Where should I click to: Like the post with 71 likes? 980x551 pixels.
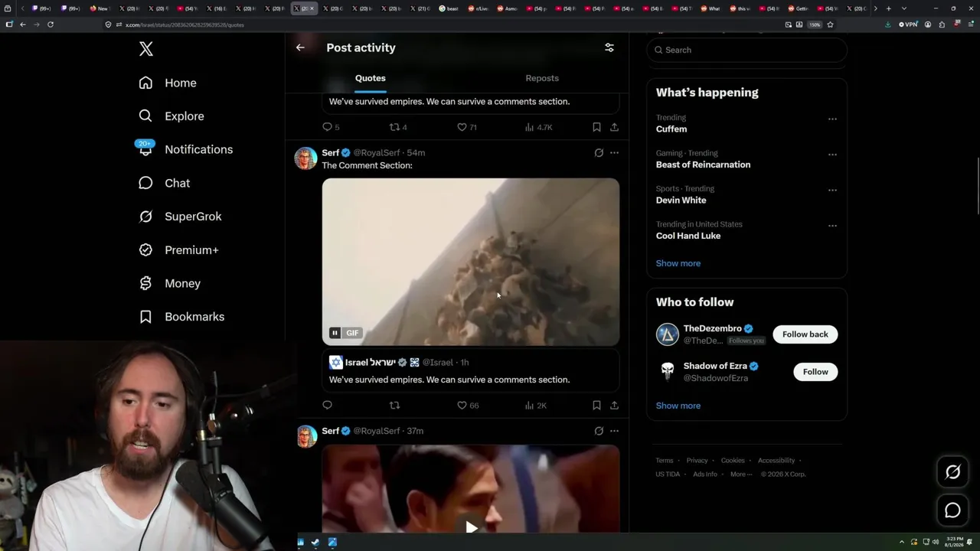pos(467,127)
